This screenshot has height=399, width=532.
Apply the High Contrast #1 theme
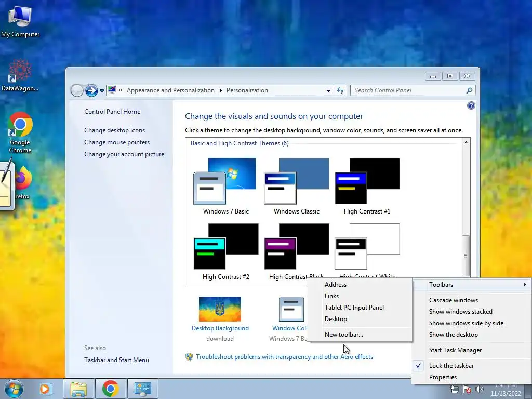(367, 186)
